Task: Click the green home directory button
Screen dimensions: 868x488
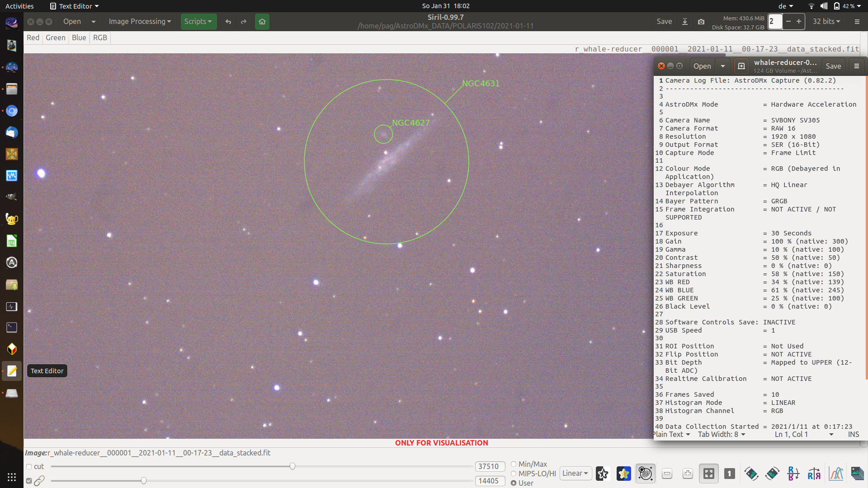Action: click(x=262, y=22)
